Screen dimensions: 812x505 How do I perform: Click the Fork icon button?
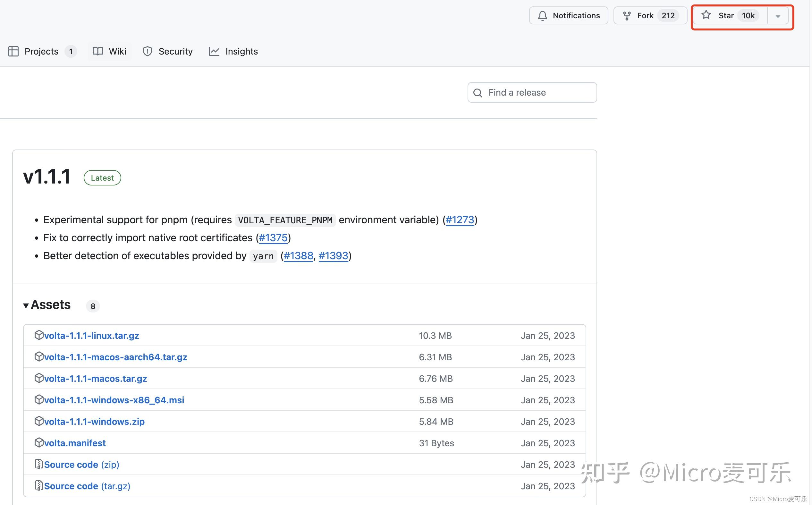(x=627, y=16)
